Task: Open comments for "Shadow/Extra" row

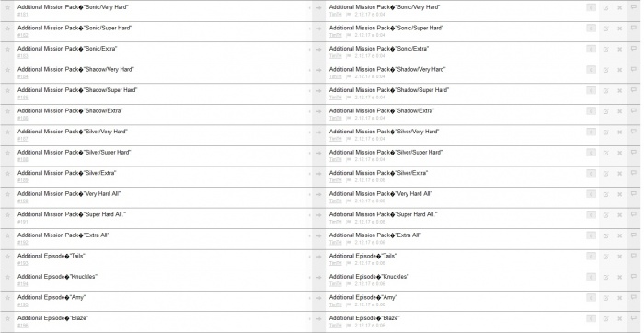Action: tap(634, 111)
